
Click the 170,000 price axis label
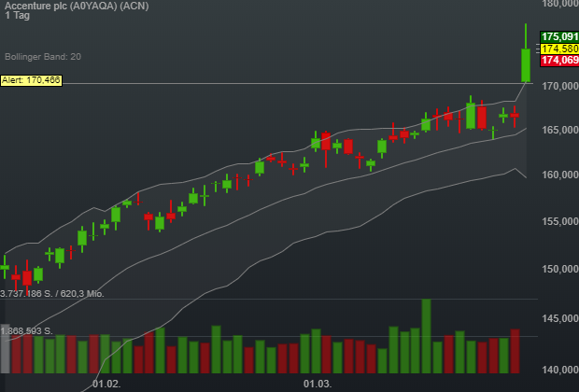point(560,86)
